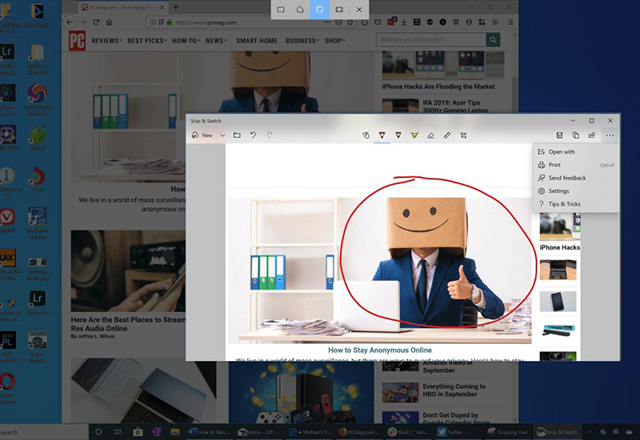Open BUSINESS dropdown on PCMag site
The width and height of the screenshot is (640, 440).
[302, 40]
